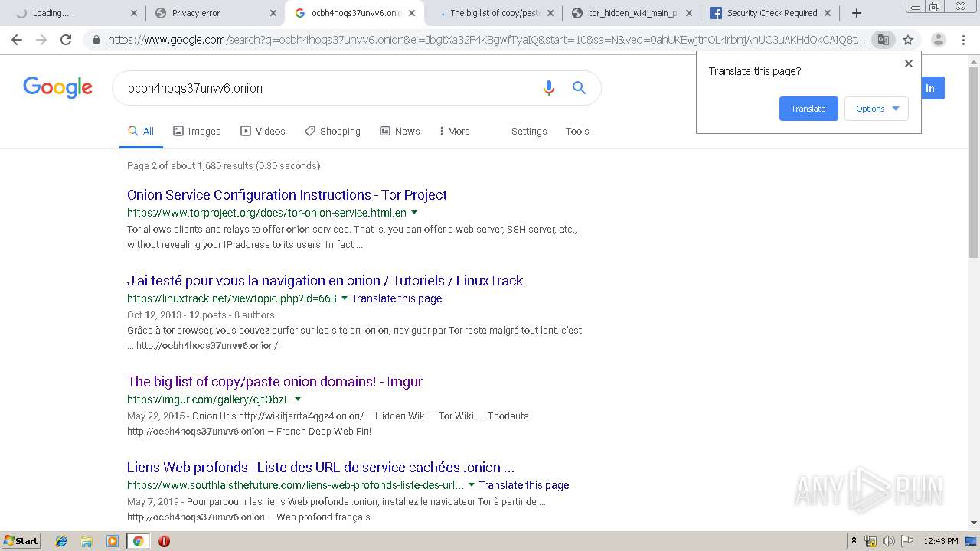The image size is (980, 551).
Task: Expand the arrow beside southlaisthefuture.com URL
Action: tap(472, 485)
